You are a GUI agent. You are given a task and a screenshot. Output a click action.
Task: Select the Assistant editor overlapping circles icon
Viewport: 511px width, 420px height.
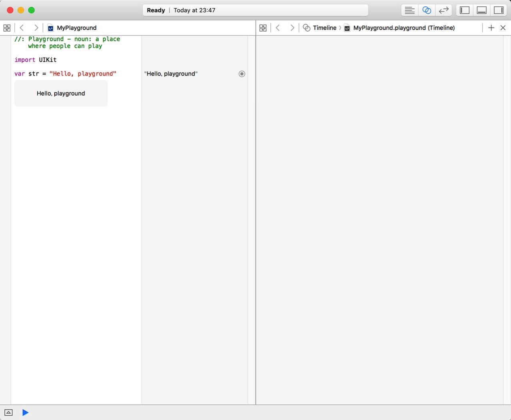click(427, 10)
